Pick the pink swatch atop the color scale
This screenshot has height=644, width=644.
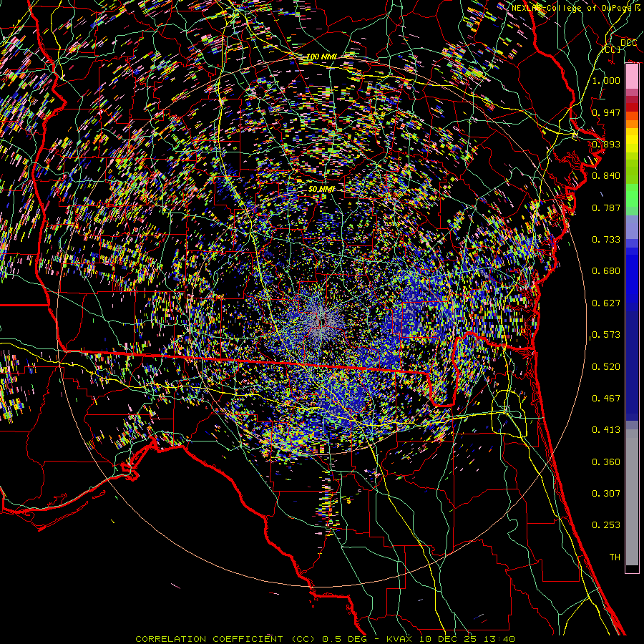(632, 77)
